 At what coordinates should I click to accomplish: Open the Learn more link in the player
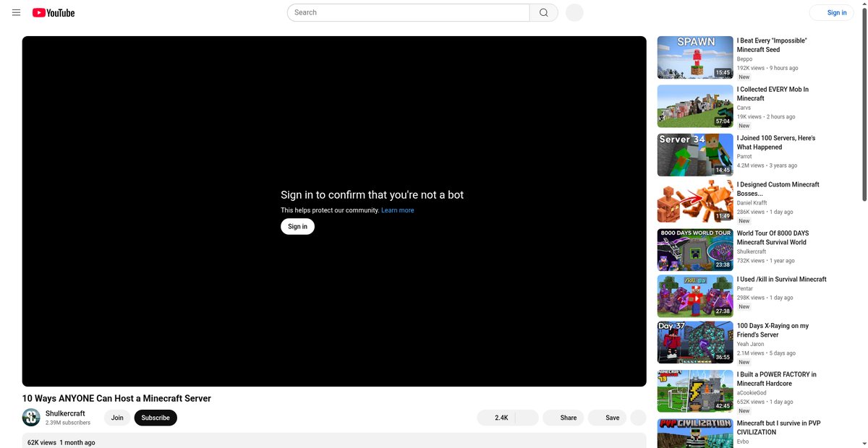(398, 210)
